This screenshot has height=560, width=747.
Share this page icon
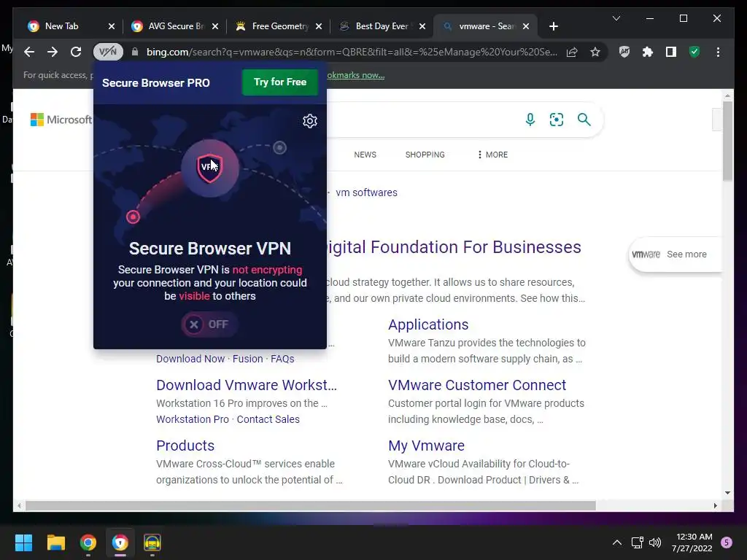click(x=572, y=52)
